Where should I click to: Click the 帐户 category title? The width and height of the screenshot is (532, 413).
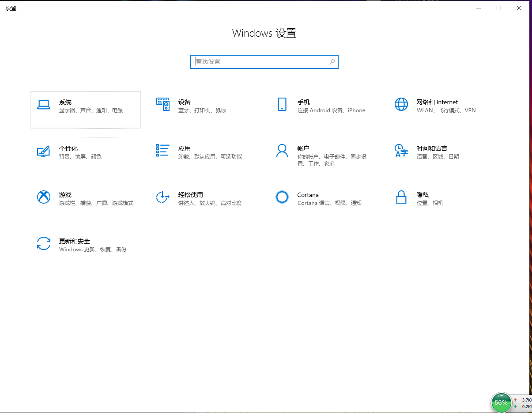[304, 148]
